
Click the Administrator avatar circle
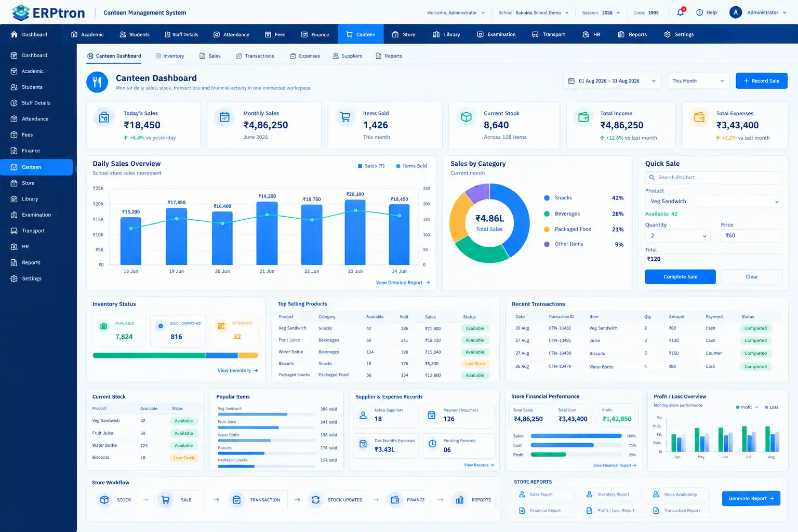pos(735,12)
